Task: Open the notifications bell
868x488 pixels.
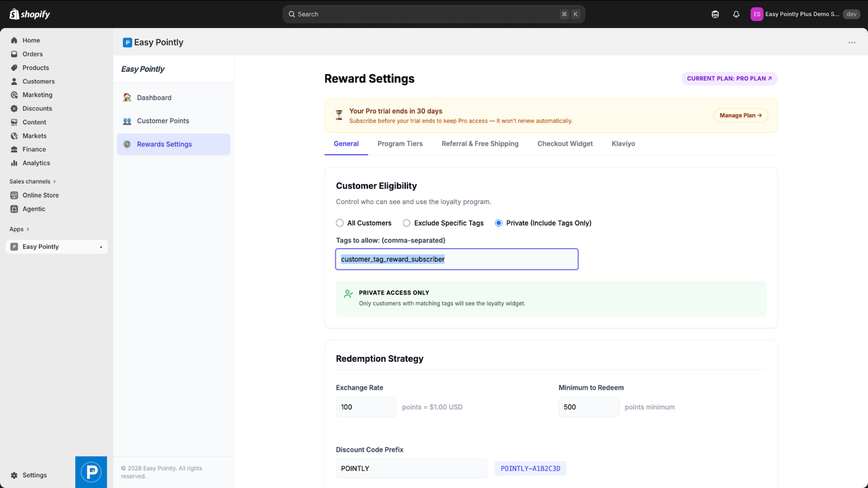Action: [x=736, y=14]
